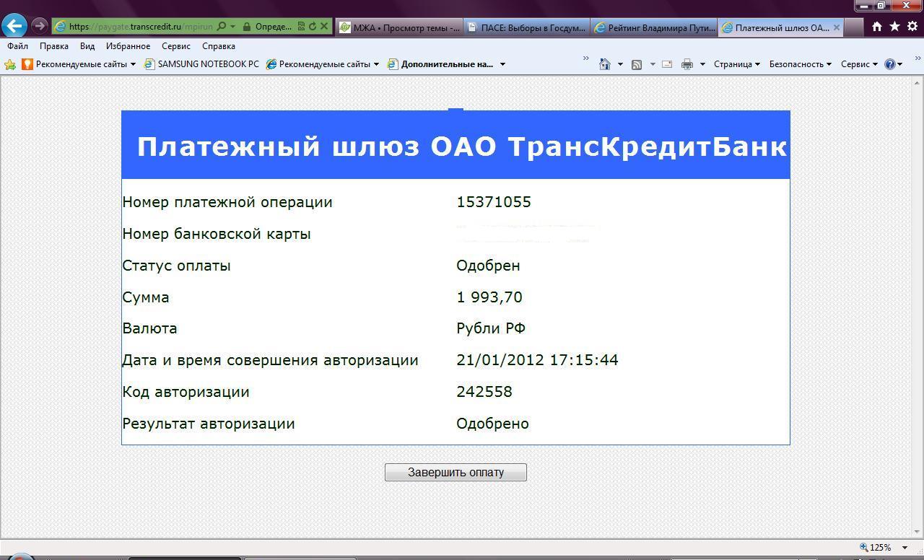Open the Tools gear icon at top right
Image resolution: width=924 pixels, height=560 pixels.
(x=912, y=27)
